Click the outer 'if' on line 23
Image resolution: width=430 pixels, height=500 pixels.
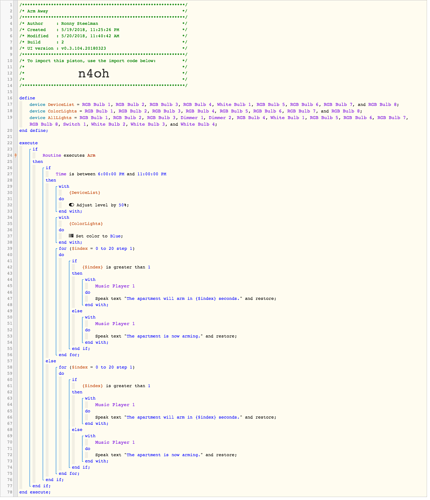(x=35, y=149)
